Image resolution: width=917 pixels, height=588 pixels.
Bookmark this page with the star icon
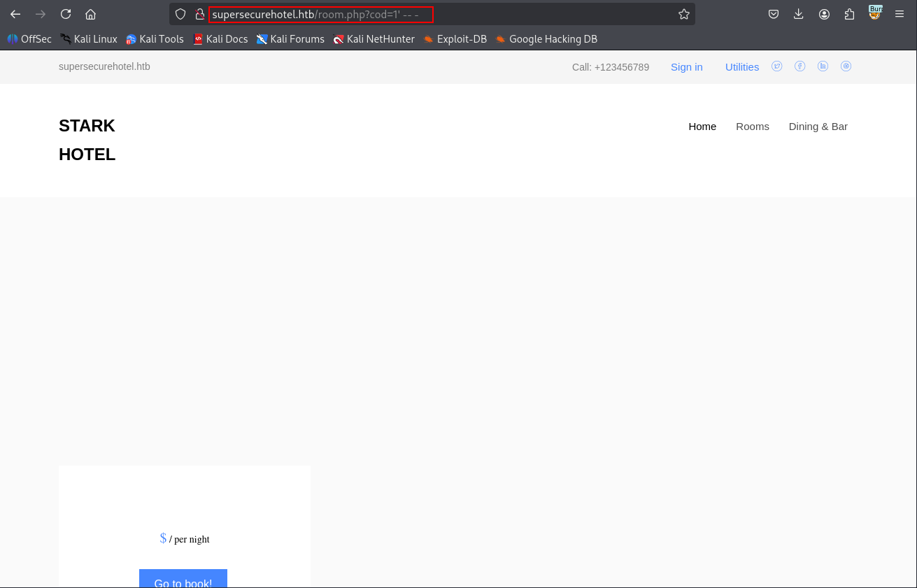pos(683,14)
